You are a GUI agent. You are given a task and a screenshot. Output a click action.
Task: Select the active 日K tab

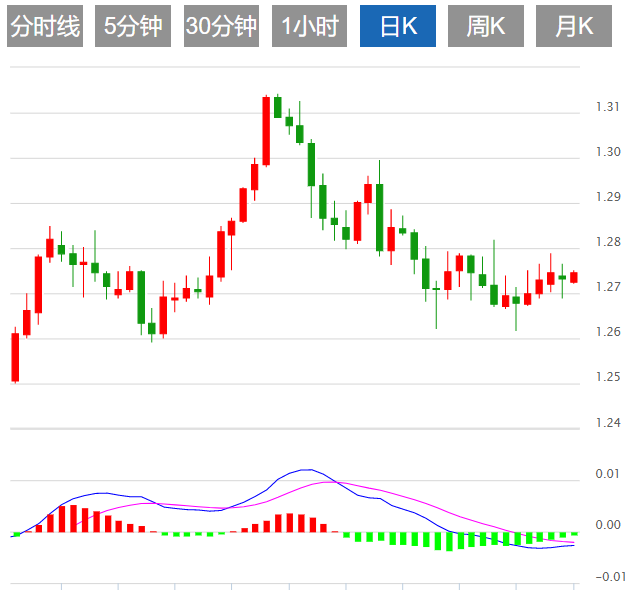point(398,26)
